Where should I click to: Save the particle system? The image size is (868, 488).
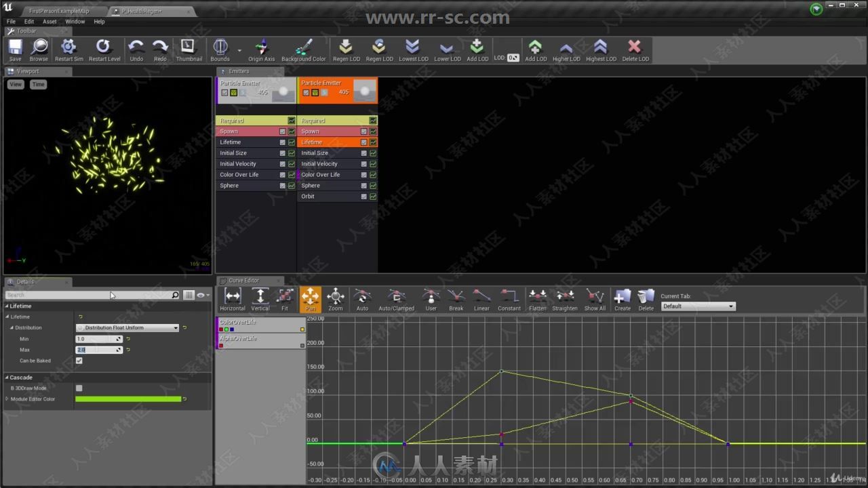[15, 50]
